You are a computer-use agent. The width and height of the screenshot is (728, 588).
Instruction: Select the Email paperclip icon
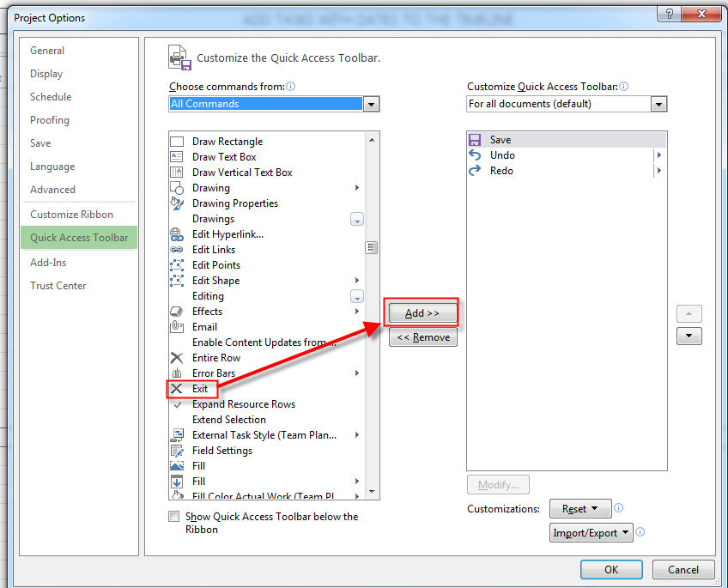(x=177, y=327)
